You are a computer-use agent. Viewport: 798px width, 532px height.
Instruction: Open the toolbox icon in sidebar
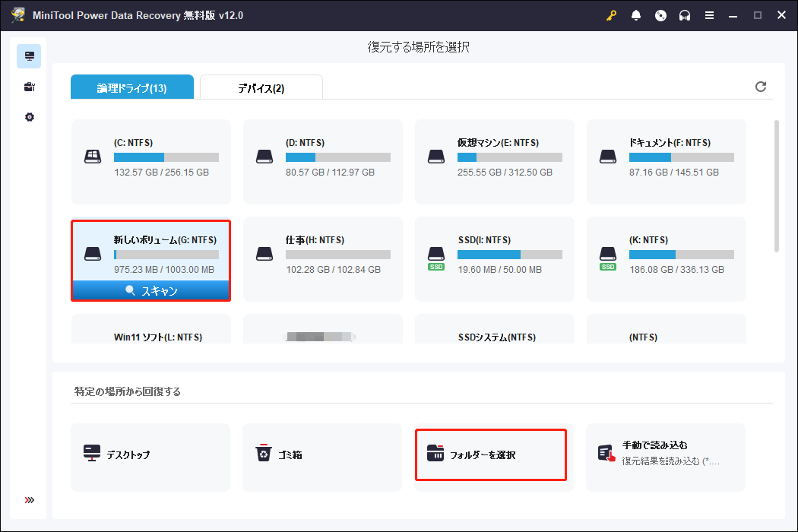[x=29, y=87]
